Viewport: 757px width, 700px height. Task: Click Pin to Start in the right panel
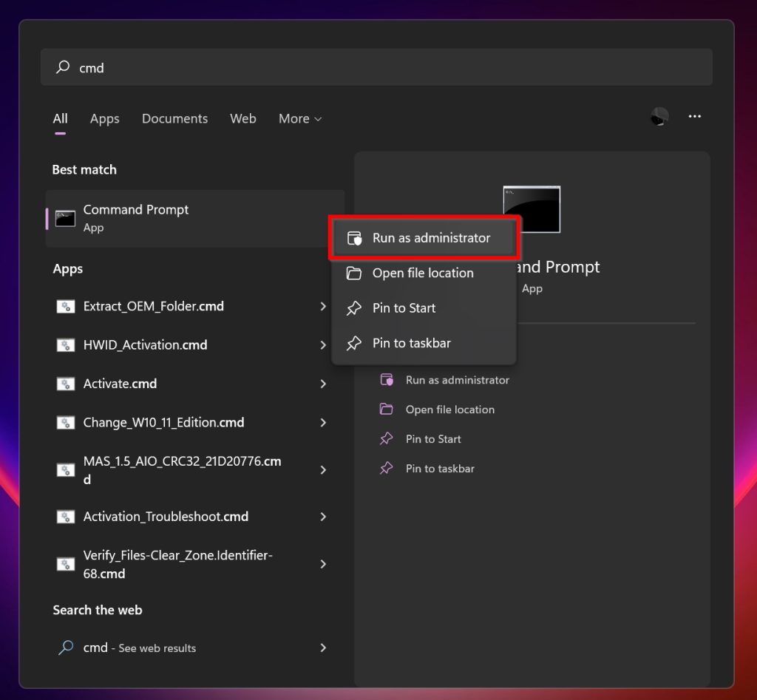point(433,438)
